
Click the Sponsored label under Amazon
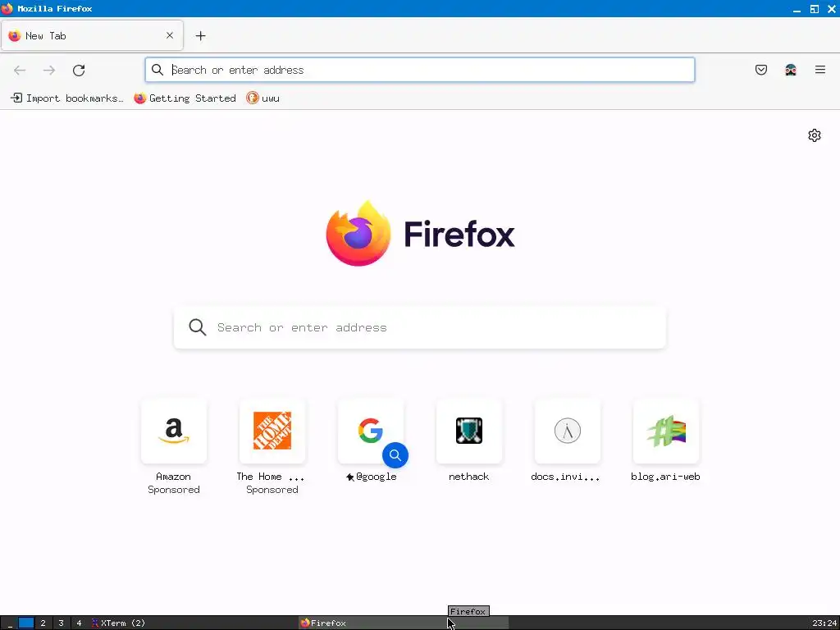tap(174, 490)
